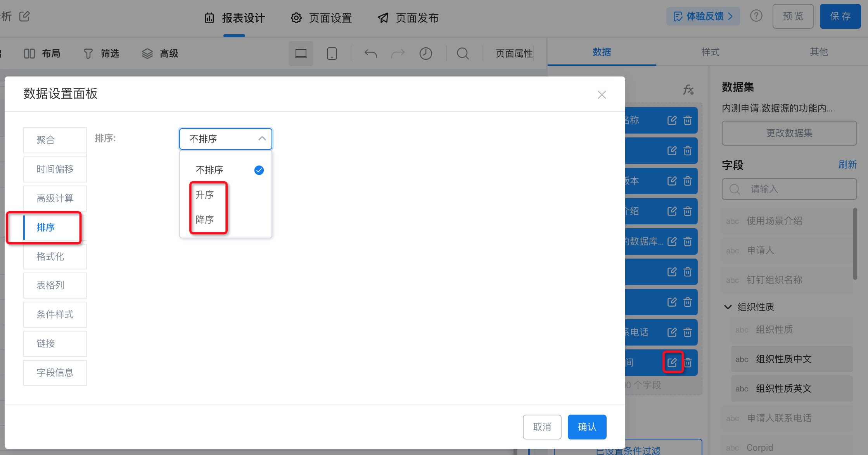The image size is (868, 455).
Task: Open the fx formula icon
Action: tap(688, 90)
